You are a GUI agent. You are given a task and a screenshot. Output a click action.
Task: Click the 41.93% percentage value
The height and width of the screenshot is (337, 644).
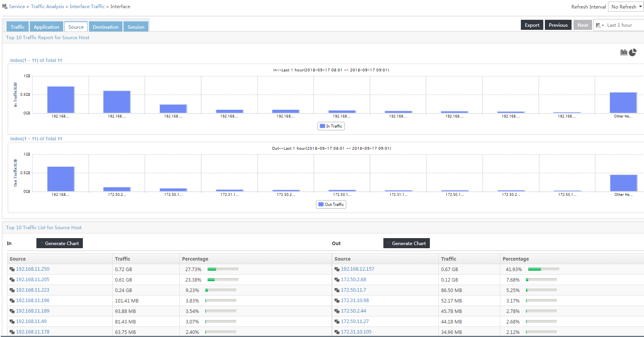513,269
